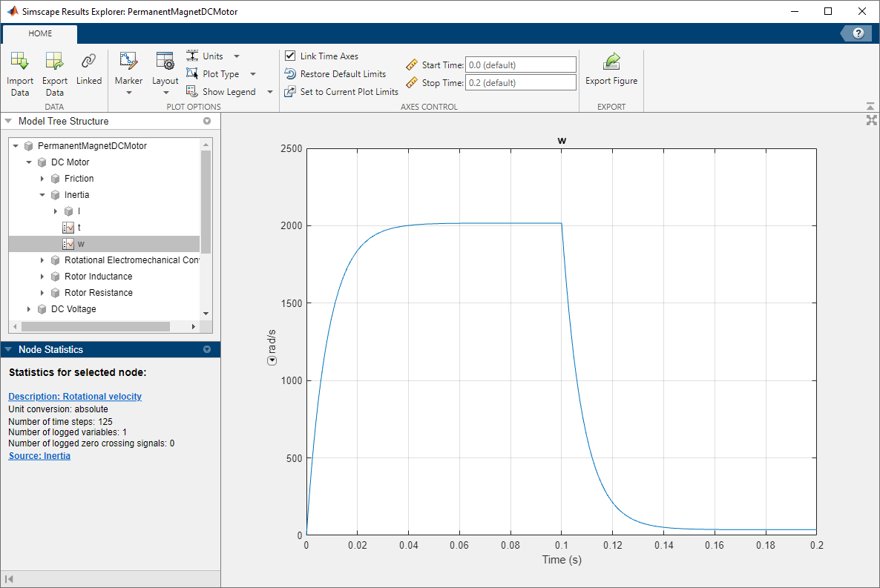Image resolution: width=880 pixels, height=588 pixels.
Task: Select the t variable in the tree
Action: (x=79, y=228)
